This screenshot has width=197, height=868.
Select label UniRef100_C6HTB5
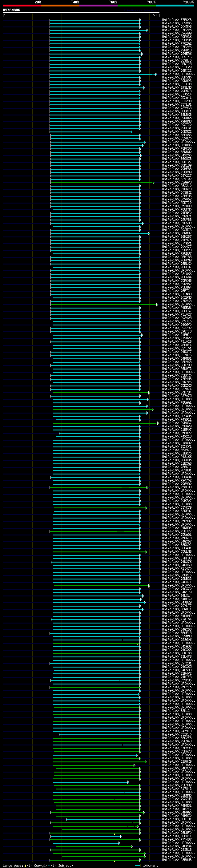(x=176, y=257)
